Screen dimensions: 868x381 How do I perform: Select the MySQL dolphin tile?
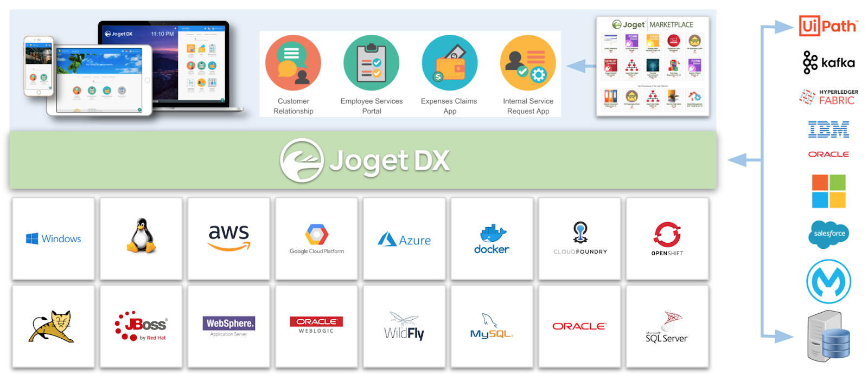(492, 327)
